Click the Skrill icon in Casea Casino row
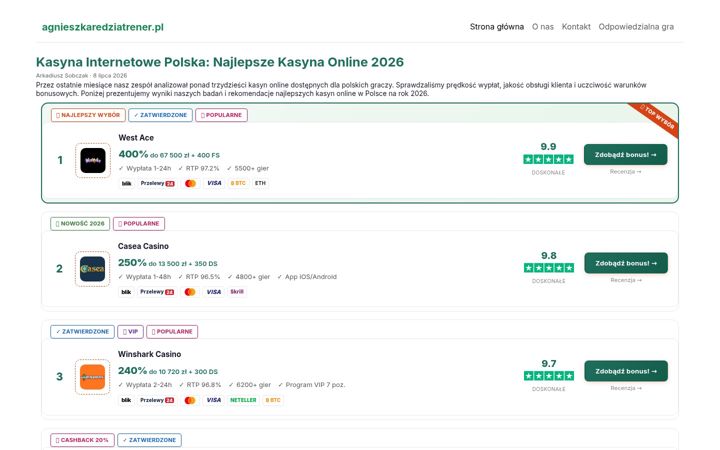The width and height of the screenshot is (720, 450). (x=237, y=292)
